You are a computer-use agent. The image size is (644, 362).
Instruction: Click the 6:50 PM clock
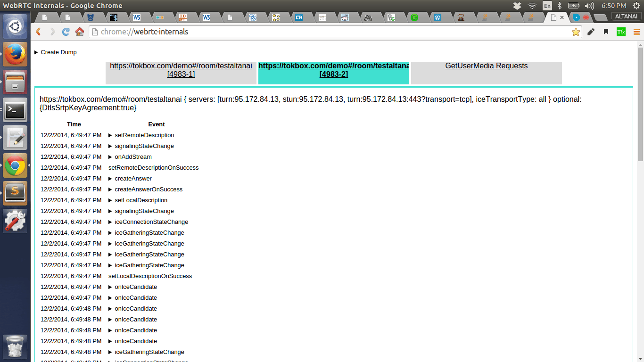614,6
